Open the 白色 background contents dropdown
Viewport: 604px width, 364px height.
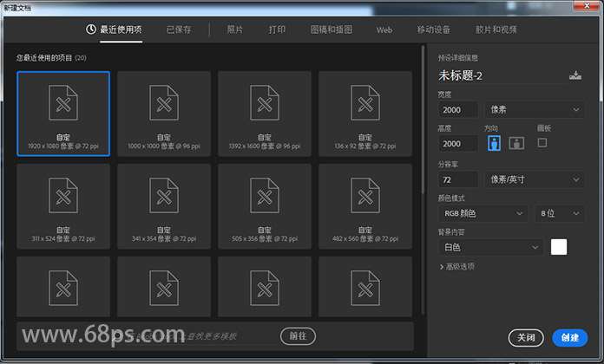click(x=491, y=247)
